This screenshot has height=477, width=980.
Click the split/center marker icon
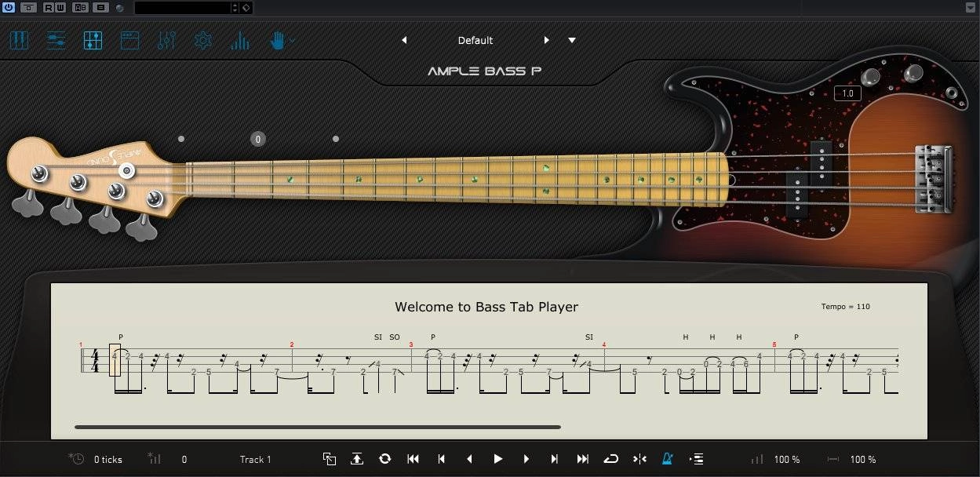639,459
